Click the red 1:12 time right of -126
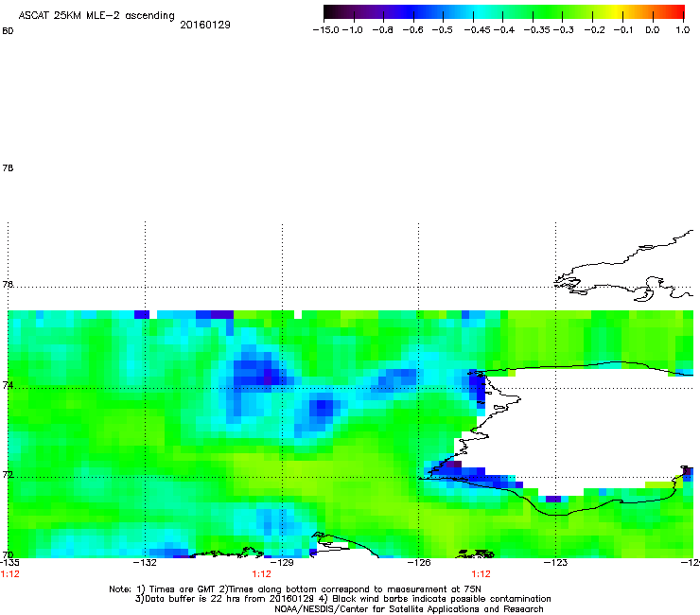This screenshot has width=700, height=615. click(x=481, y=574)
